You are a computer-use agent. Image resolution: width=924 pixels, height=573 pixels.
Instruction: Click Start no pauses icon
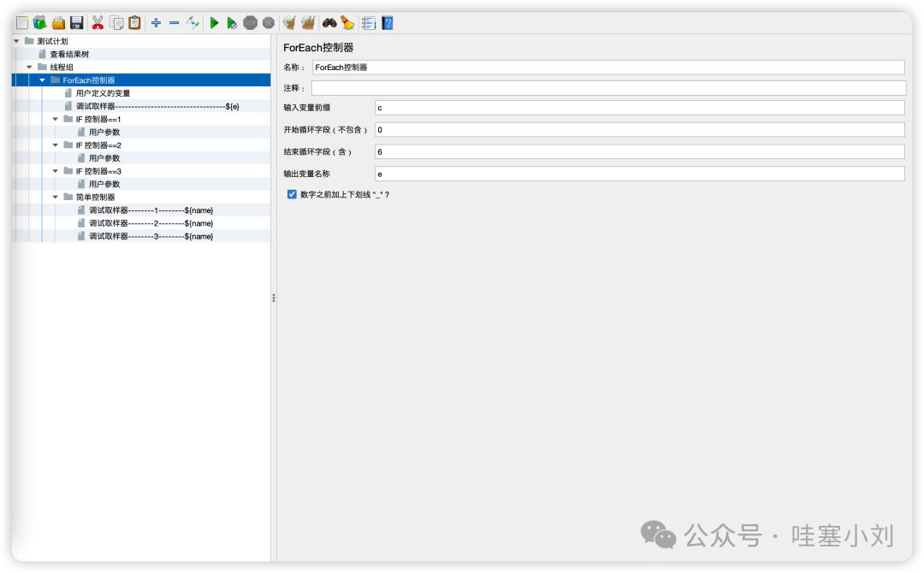pyautogui.click(x=232, y=23)
